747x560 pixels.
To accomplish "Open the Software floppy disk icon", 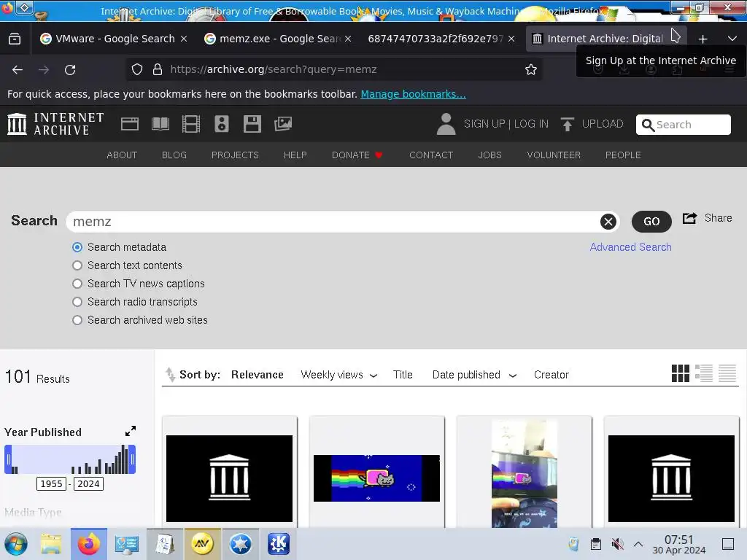I will click(252, 124).
